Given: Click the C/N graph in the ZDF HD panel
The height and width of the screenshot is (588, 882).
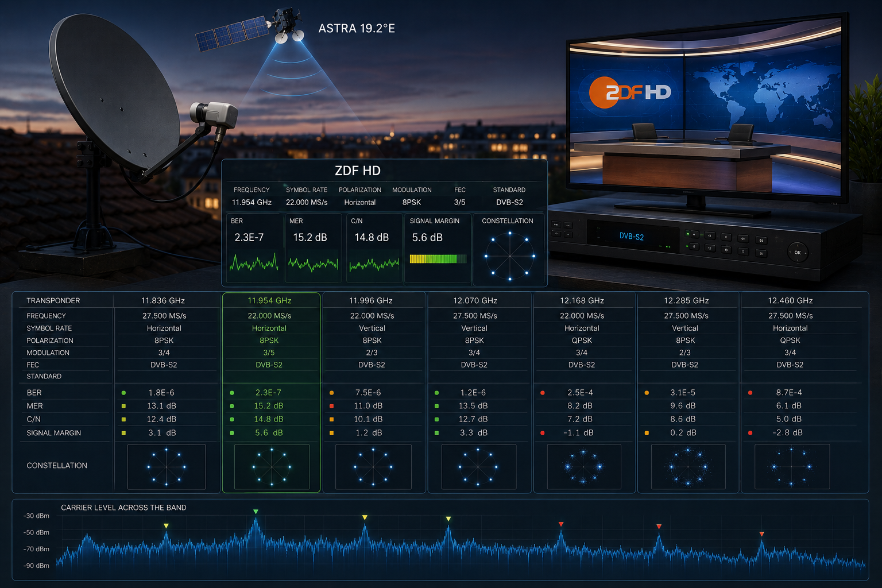Looking at the screenshot, I should tap(374, 264).
